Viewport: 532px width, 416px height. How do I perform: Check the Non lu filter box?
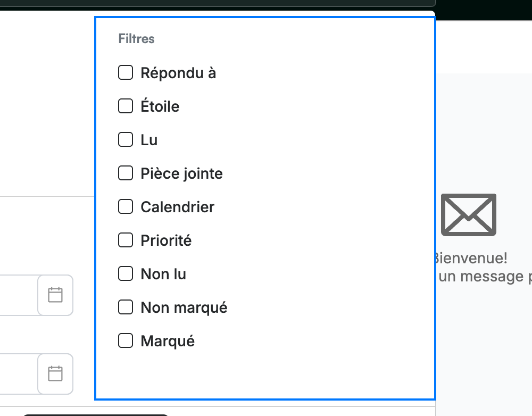click(126, 273)
